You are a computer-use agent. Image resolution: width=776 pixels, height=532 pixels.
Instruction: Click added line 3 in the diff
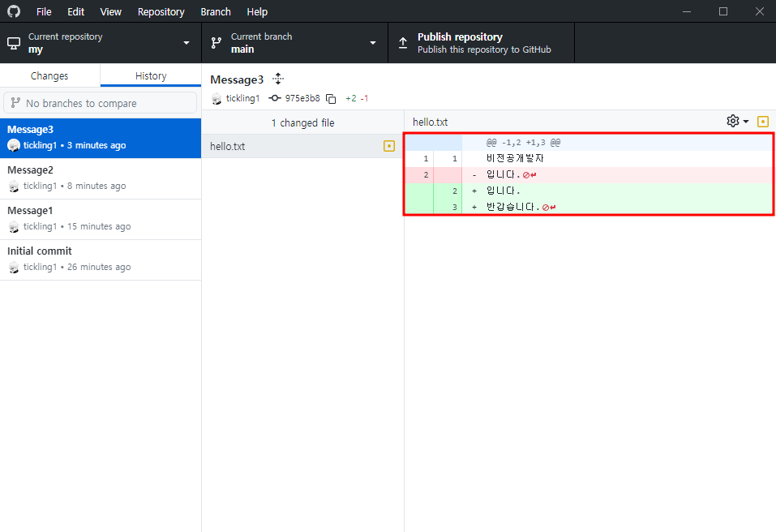(589, 208)
